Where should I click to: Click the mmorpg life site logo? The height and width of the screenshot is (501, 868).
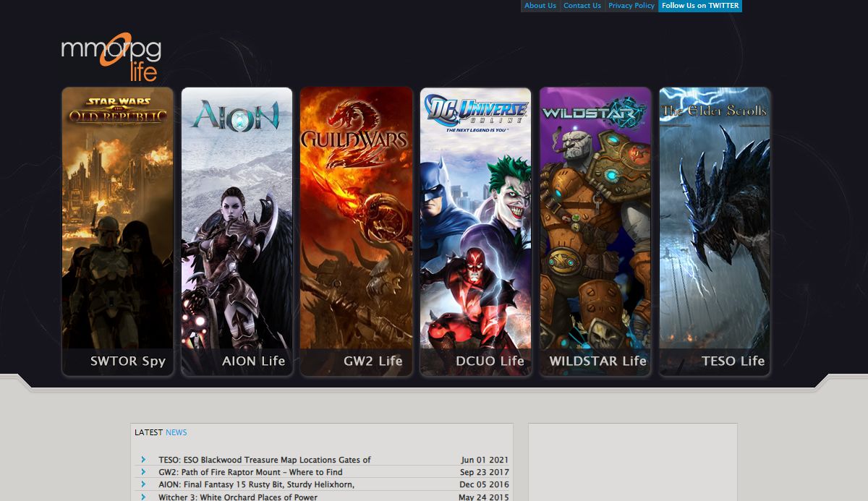coord(111,58)
